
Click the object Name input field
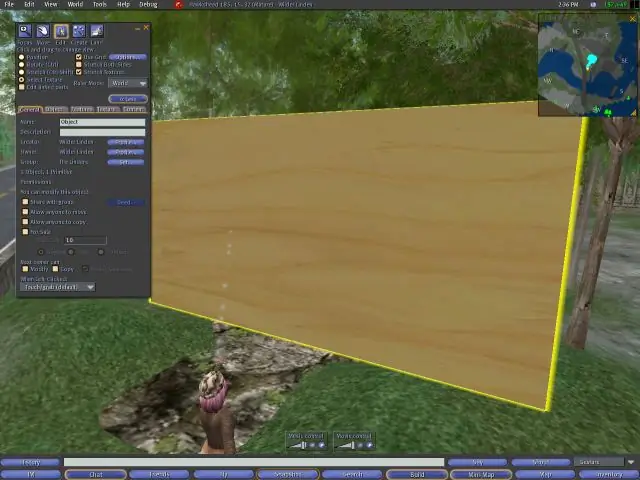click(x=102, y=122)
